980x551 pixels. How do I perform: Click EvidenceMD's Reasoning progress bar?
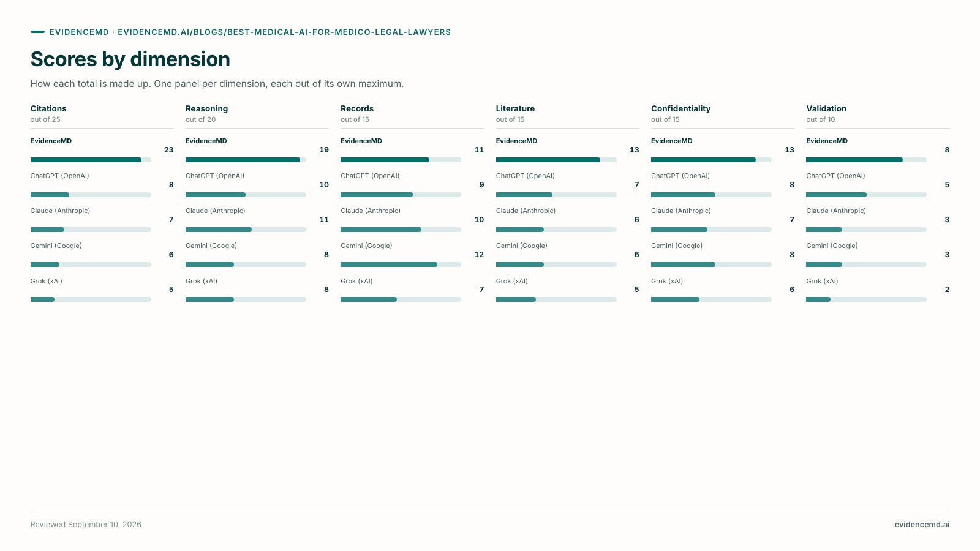click(246, 160)
